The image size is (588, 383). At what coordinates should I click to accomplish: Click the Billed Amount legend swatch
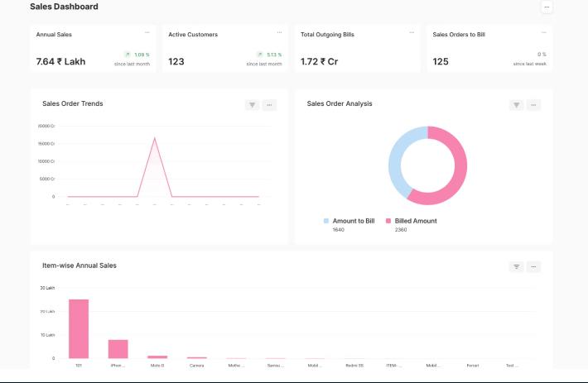[x=388, y=221]
